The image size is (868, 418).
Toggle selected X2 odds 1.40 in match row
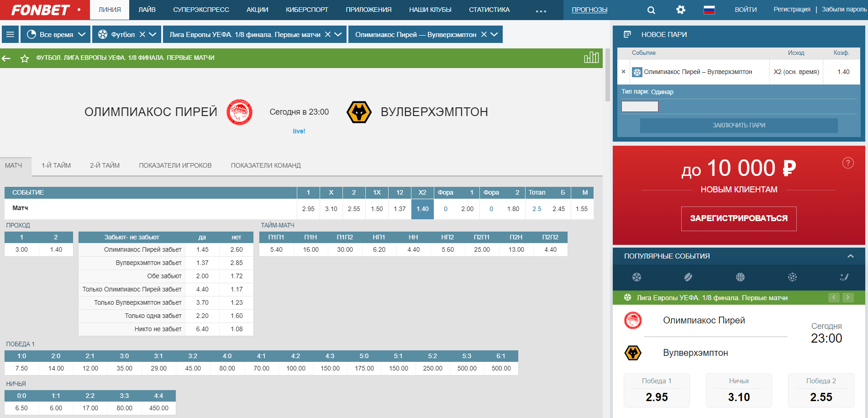pyautogui.click(x=422, y=209)
